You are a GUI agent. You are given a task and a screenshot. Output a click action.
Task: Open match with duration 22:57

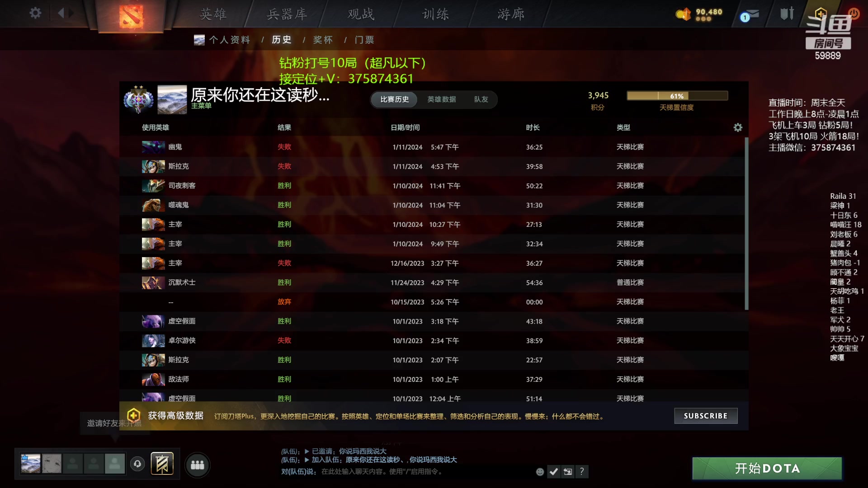[432, 360]
